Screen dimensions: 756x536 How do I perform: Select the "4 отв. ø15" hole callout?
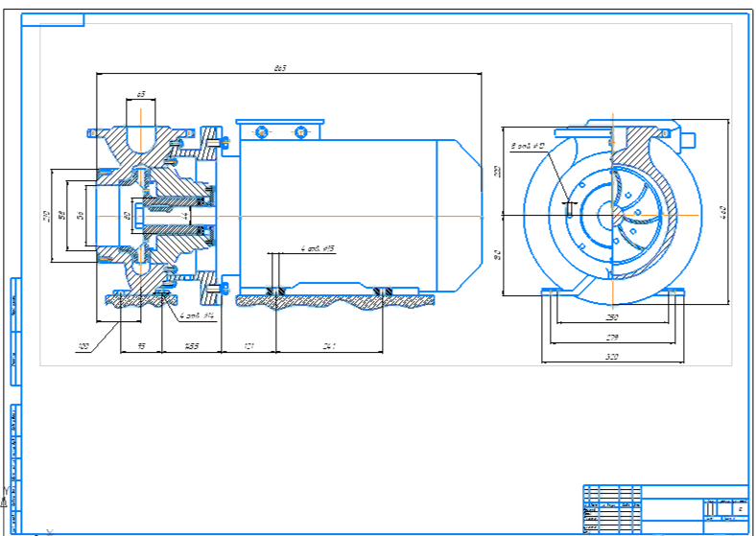click(x=316, y=248)
